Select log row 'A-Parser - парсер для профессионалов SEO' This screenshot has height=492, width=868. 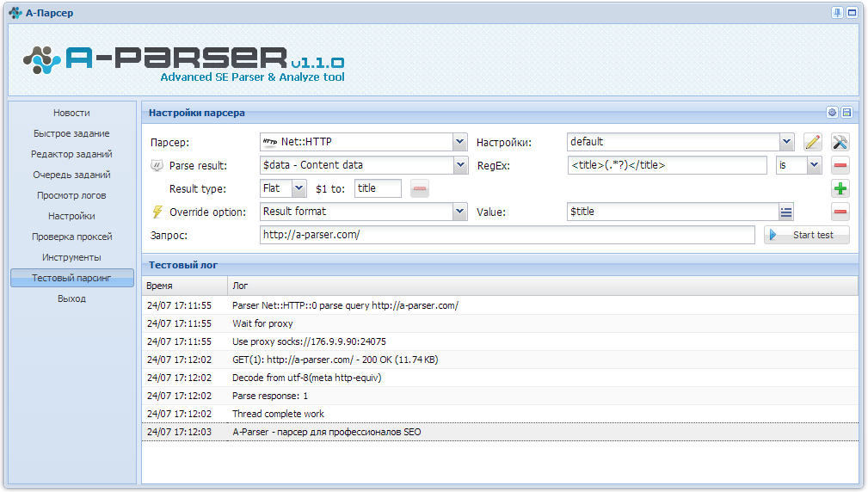[x=500, y=433]
